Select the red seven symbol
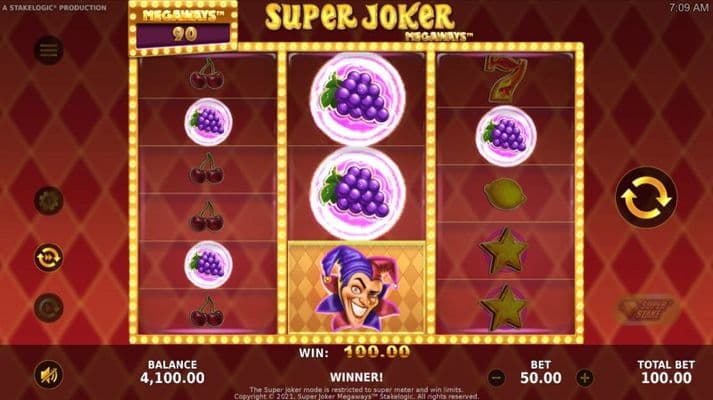Viewport: 713px width, 400px height. 506,80
